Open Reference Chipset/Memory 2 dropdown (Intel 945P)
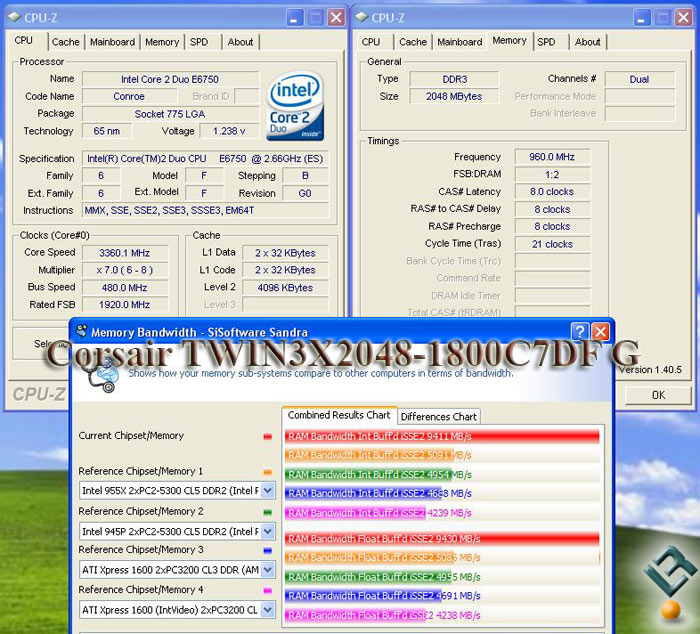The image size is (700, 634). coord(267,531)
